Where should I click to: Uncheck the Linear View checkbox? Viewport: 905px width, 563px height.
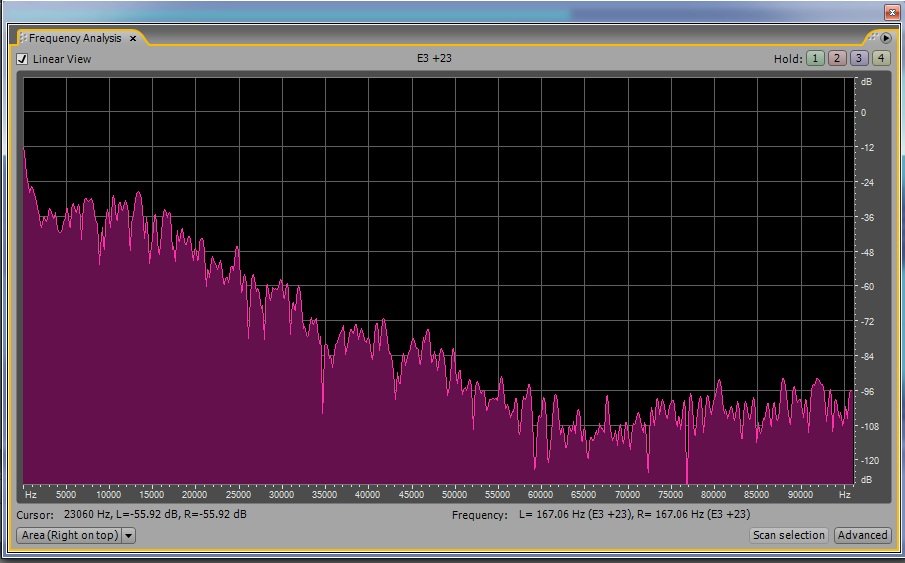click(x=23, y=59)
